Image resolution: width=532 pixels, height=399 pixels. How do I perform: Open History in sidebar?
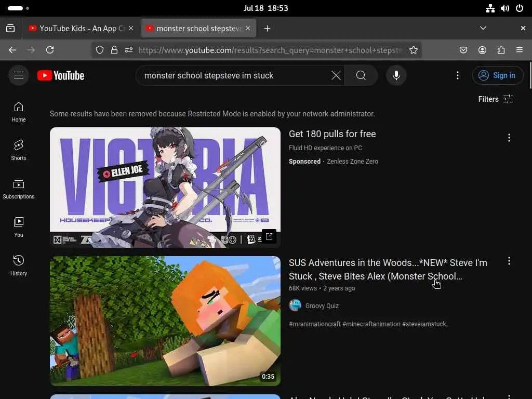19,265
